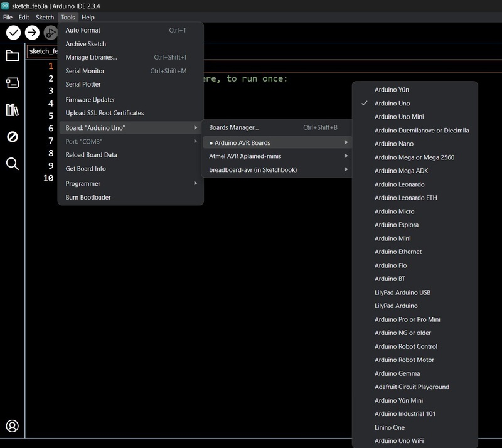
Task: Click the Verify checkmark toolbar button
Action: pos(13,33)
